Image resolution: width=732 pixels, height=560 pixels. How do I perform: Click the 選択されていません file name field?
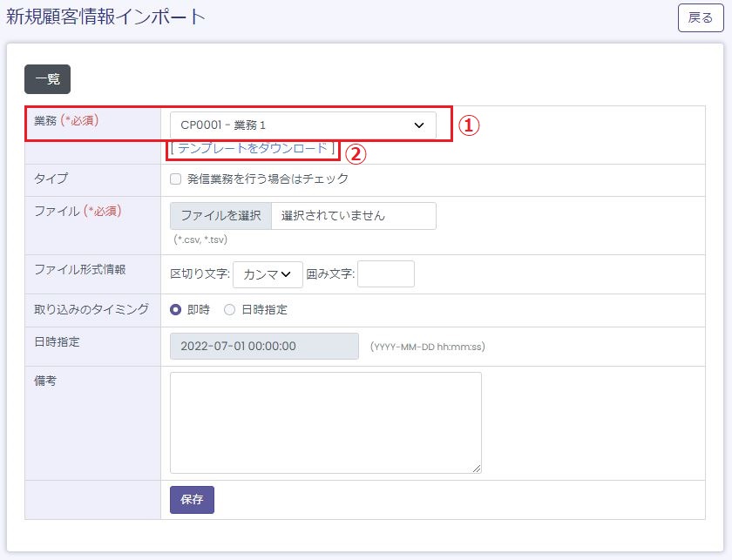[x=353, y=216]
